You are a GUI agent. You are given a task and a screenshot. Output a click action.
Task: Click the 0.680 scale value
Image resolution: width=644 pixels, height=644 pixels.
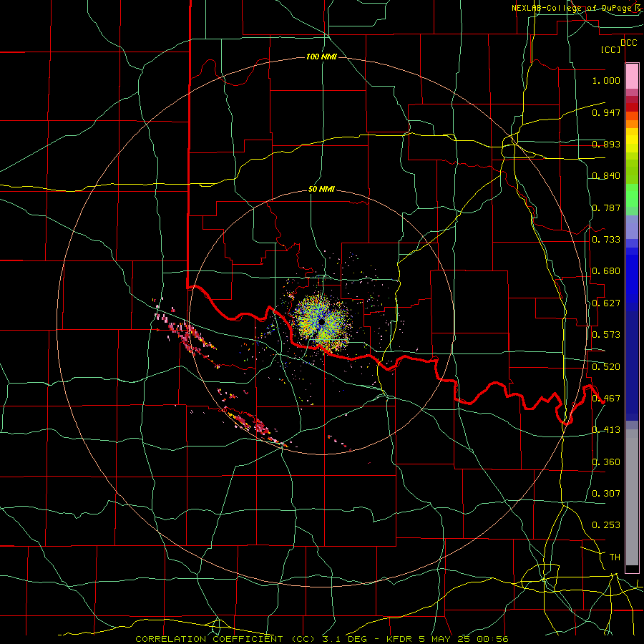point(606,271)
